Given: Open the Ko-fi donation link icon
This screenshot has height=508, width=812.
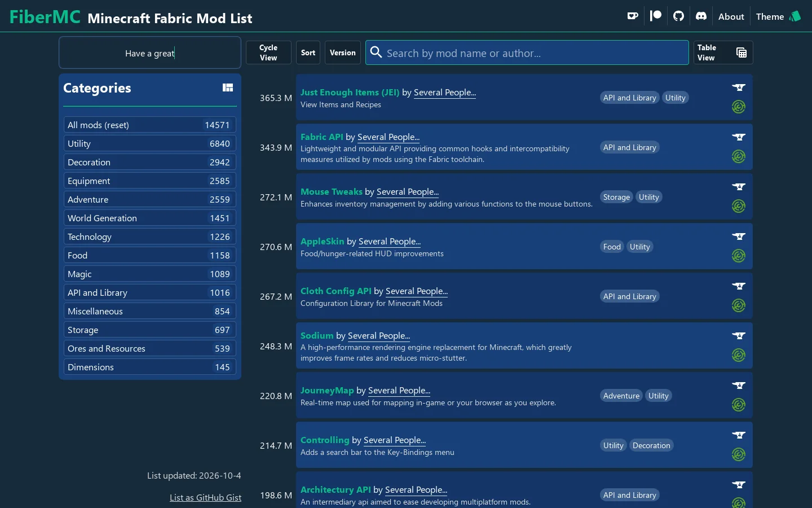Looking at the screenshot, I should click(x=633, y=16).
